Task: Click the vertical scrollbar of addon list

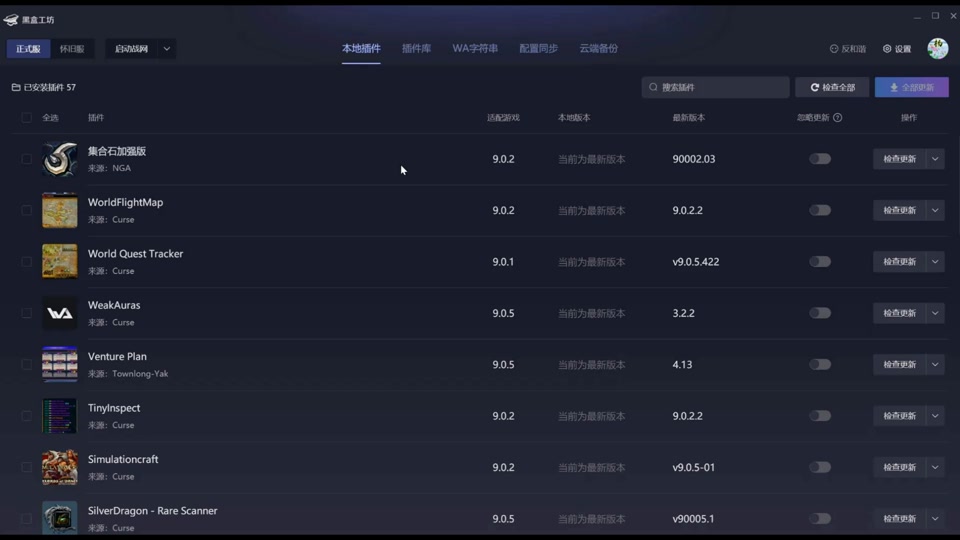Action: pyautogui.click(x=957, y=184)
